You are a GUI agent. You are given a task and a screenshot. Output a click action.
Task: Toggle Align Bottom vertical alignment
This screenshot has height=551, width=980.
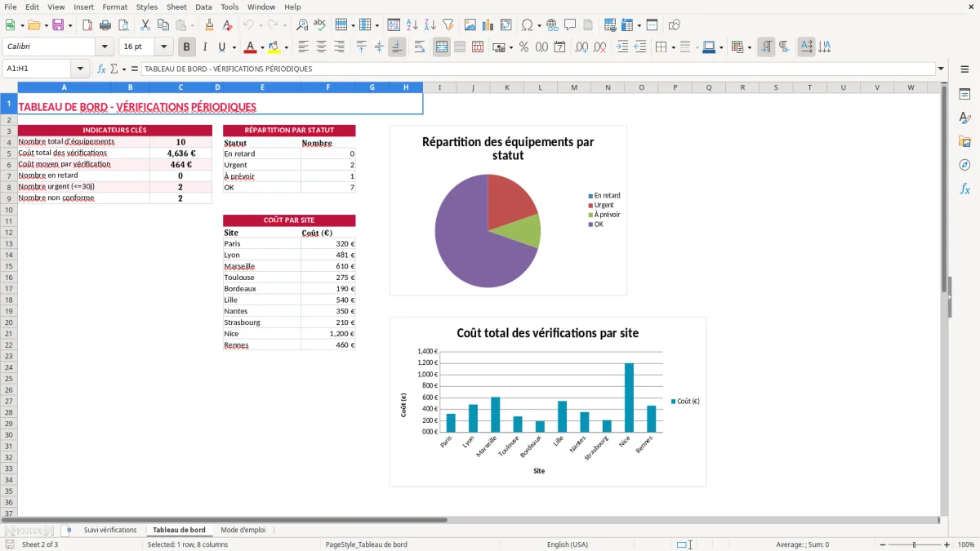click(x=397, y=47)
